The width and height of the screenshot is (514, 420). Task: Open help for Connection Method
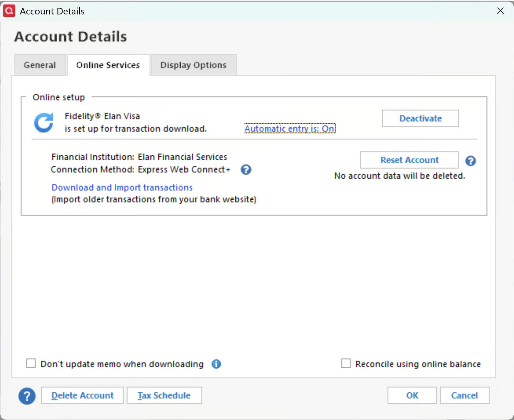(246, 170)
